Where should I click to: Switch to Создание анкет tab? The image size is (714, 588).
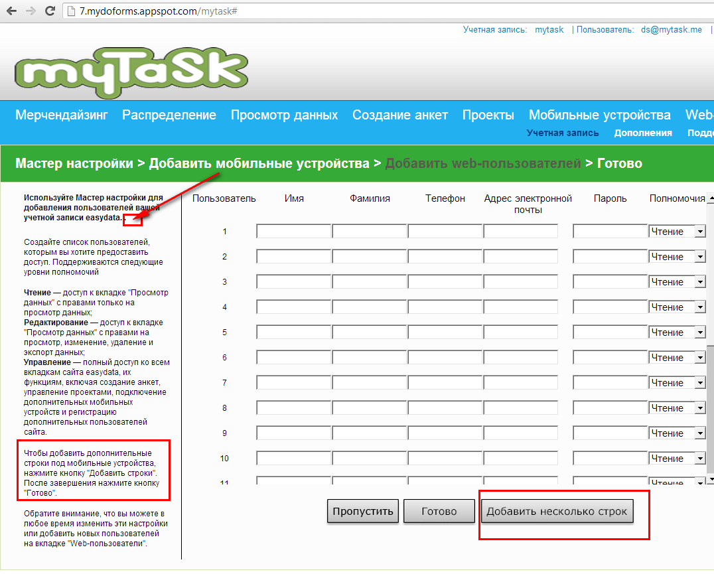point(399,115)
